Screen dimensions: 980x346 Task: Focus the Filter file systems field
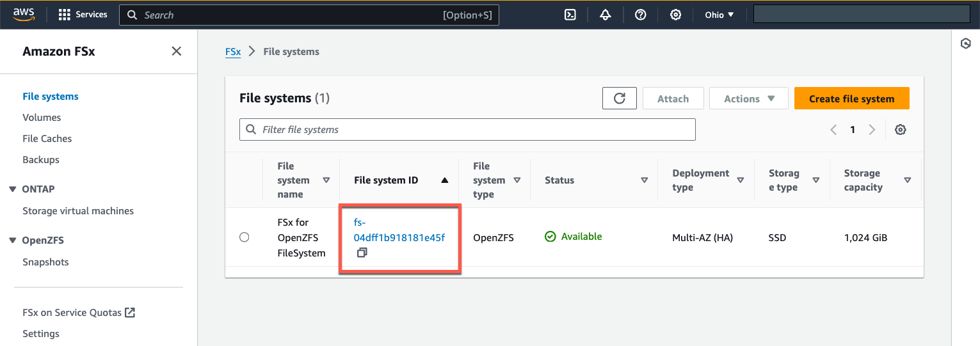pyautogui.click(x=467, y=130)
